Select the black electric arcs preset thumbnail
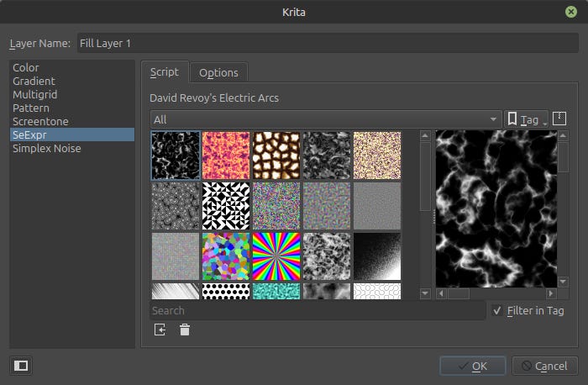This screenshot has width=588, height=385. [176, 156]
